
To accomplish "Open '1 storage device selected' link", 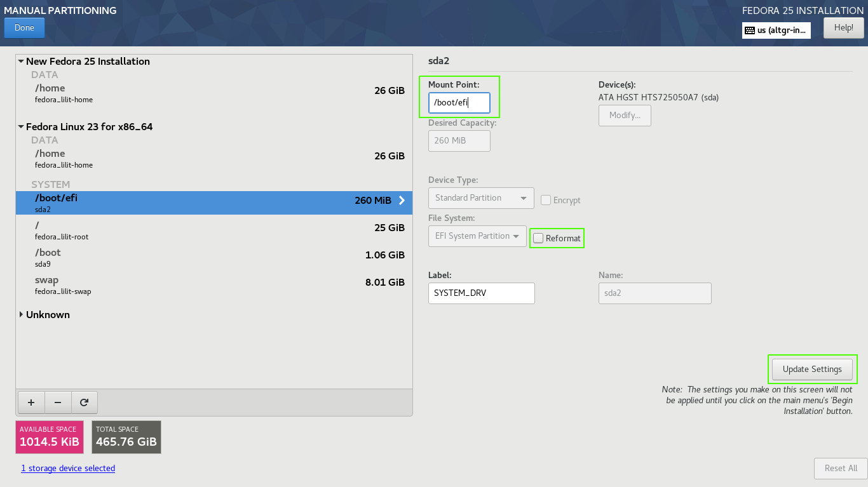I will pyautogui.click(x=68, y=469).
